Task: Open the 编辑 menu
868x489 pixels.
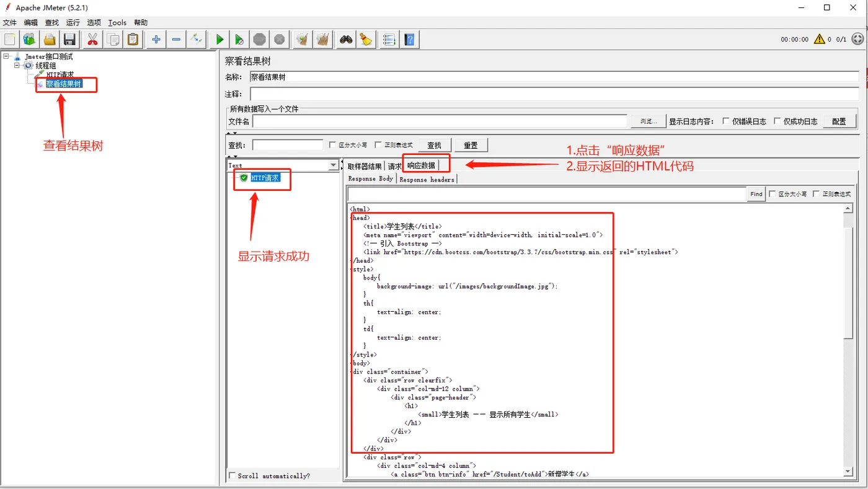Action: click(x=30, y=22)
